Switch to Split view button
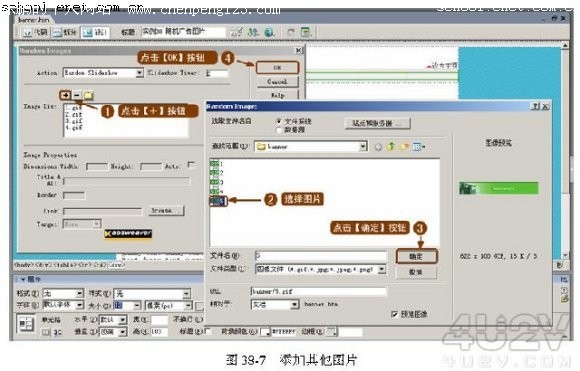This screenshot has height=371, width=580. pyautogui.click(x=64, y=33)
